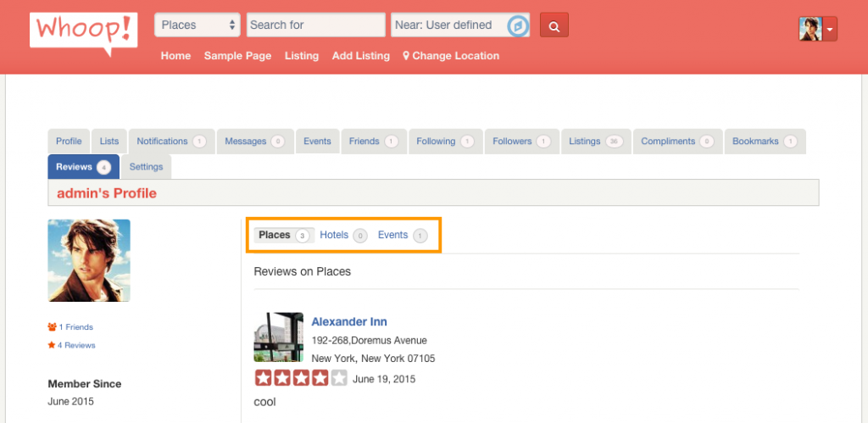Viewport: 868px width, 423px height.
Task: Click the review text cool
Action: [264, 402]
